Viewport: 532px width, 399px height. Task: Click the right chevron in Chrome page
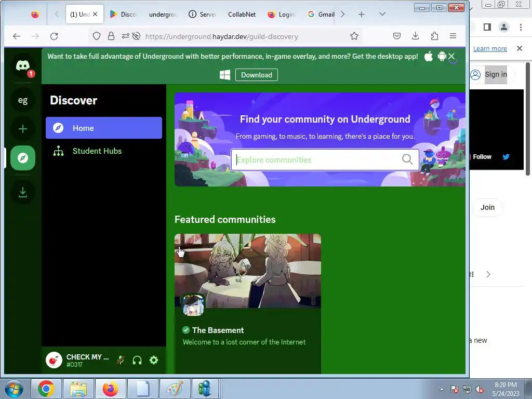point(488,274)
